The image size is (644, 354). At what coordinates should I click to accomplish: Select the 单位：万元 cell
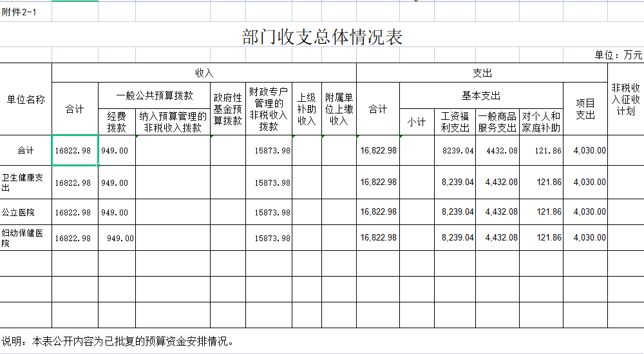coord(618,55)
